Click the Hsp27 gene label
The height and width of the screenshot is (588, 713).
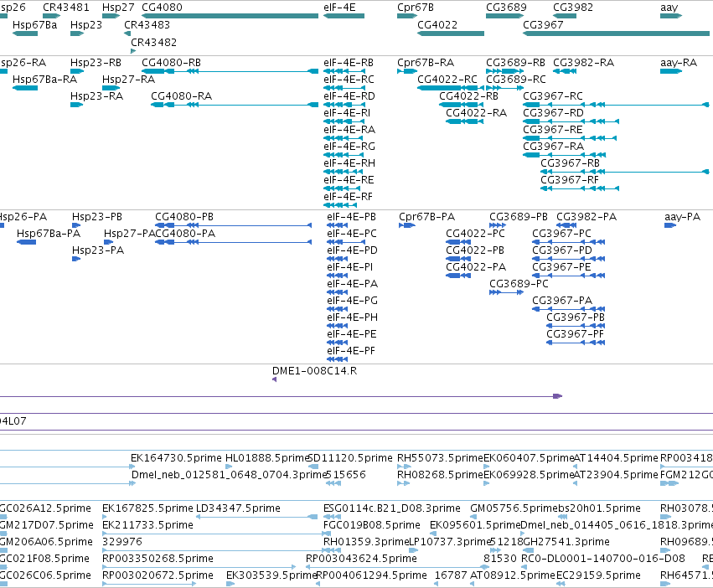(118, 8)
